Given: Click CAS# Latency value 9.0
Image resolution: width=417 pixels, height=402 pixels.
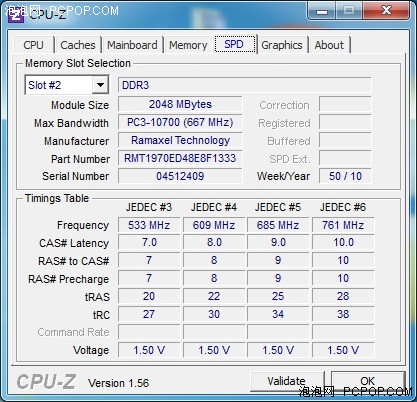Looking at the screenshot, I should 278,242.
